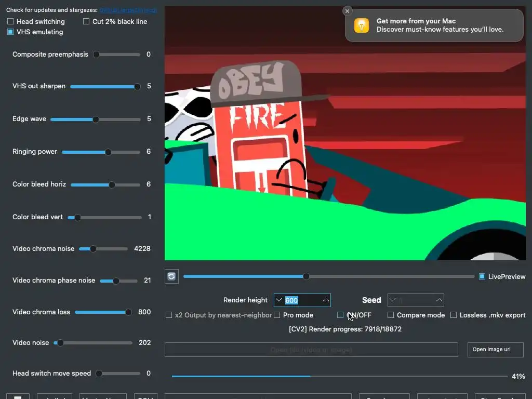Click inside the Seed input field
The width and height of the screenshot is (532, 399).
416,300
